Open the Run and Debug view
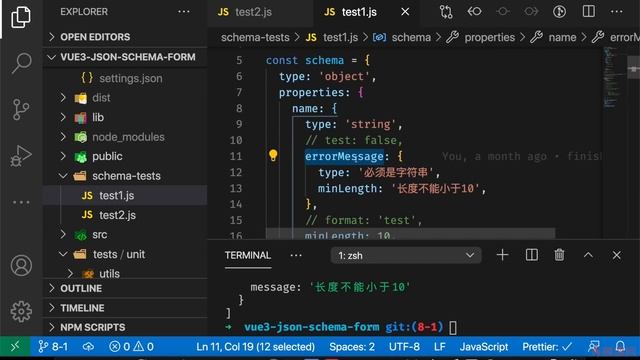The height and width of the screenshot is (360, 640). [x=21, y=156]
